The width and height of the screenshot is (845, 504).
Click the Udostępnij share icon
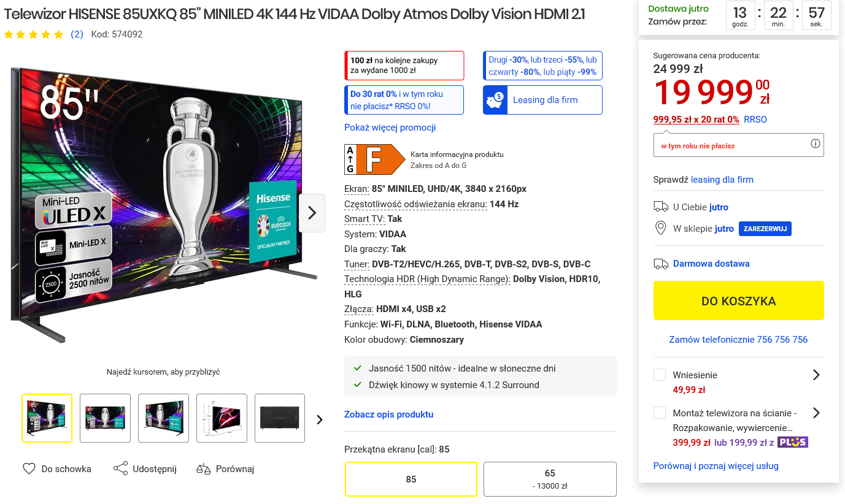coord(120,469)
